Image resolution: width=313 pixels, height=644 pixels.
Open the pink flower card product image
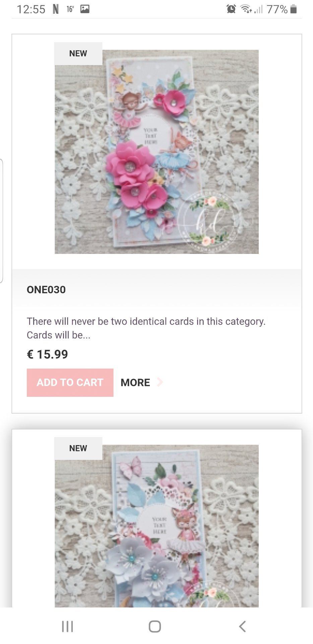[x=156, y=152]
